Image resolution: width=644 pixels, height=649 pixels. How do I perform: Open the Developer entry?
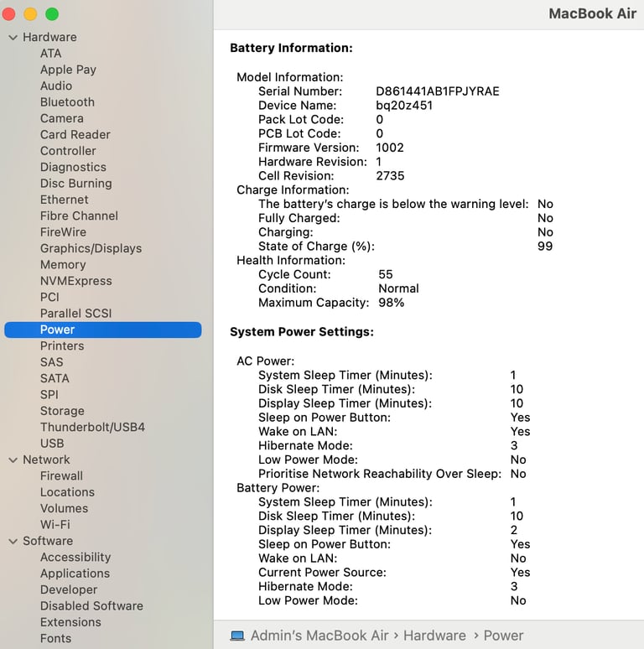click(69, 589)
